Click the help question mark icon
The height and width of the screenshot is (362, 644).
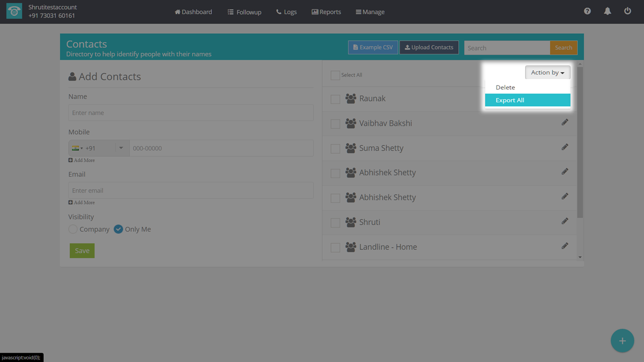coord(587,11)
